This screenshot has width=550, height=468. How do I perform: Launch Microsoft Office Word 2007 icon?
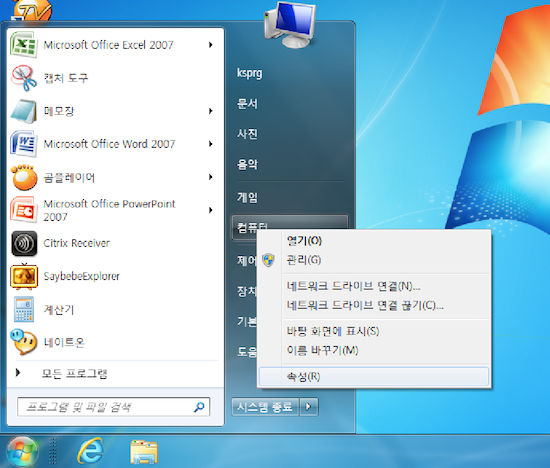click(x=24, y=144)
